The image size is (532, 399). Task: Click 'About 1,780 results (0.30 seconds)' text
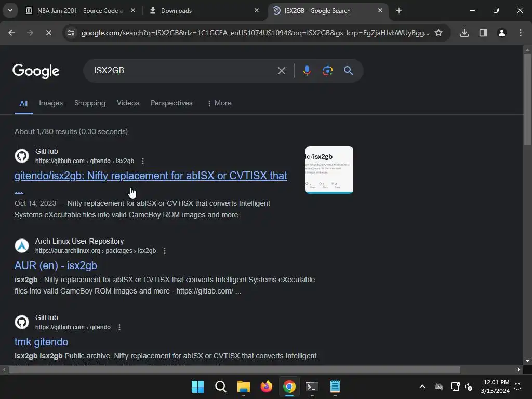pos(71,131)
